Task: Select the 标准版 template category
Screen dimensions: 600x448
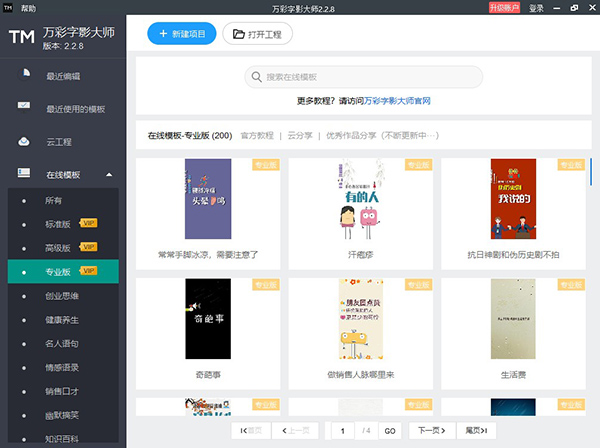Action: (63, 224)
